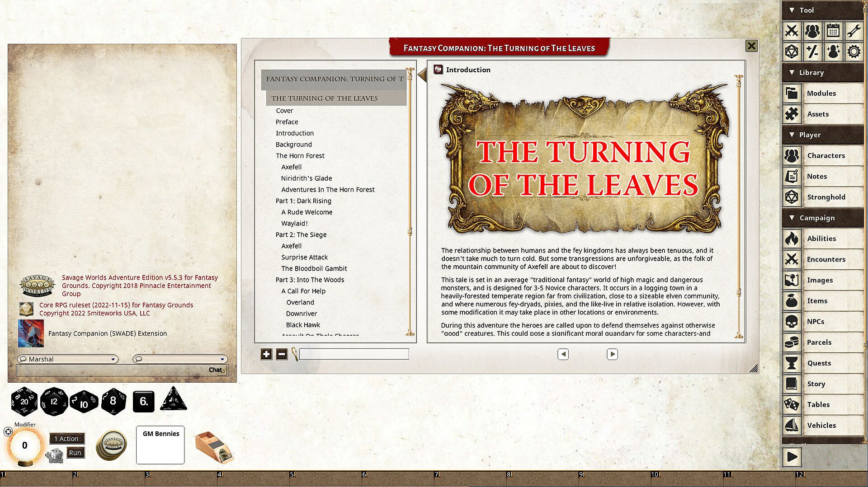Focus the index search field
Screen dimensions: 868x487
pyautogui.click(x=354, y=354)
